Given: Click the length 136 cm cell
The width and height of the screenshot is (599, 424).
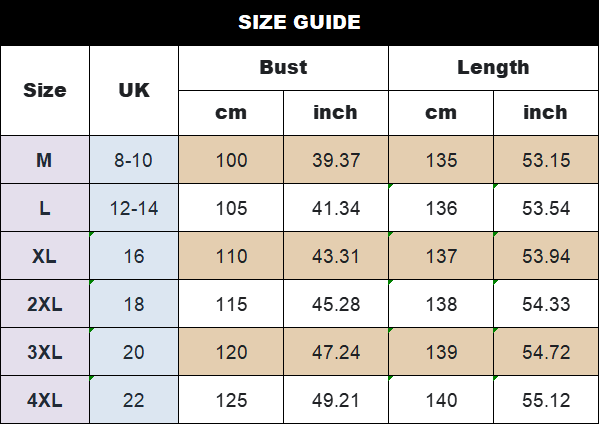Looking at the screenshot, I should (x=441, y=208).
